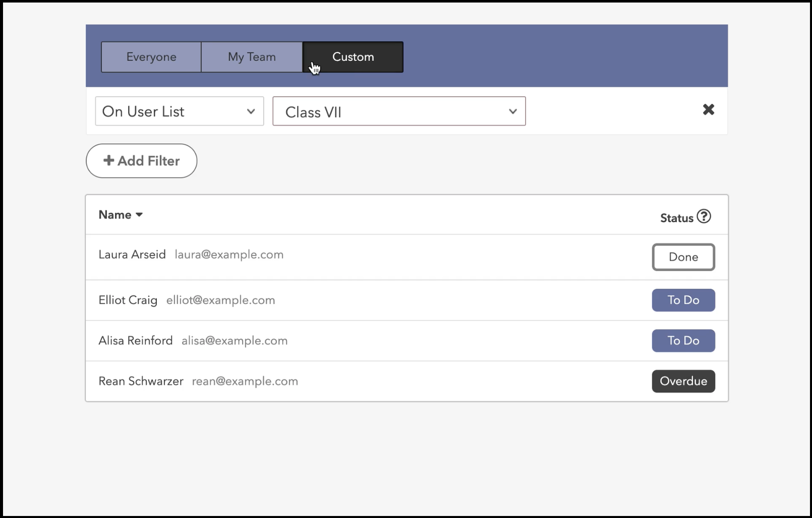Image resolution: width=812 pixels, height=518 pixels.
Task: Click Alisa Reinford's To Do status button
Action: (x=683, y=341)
